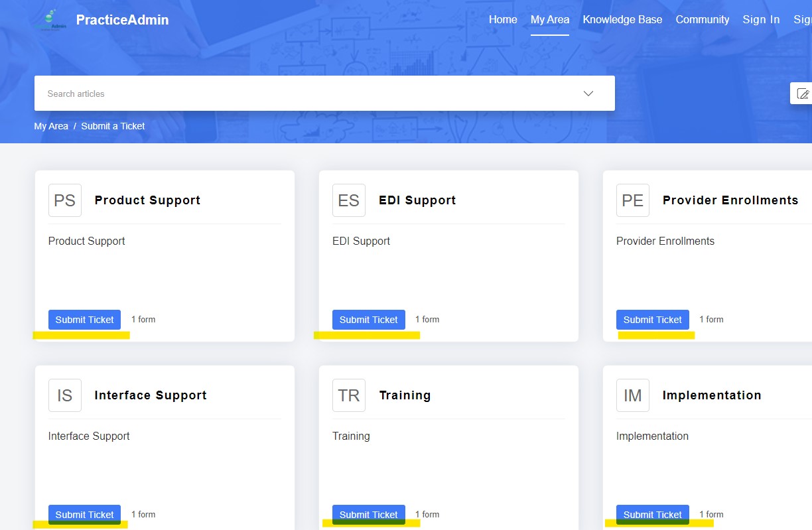Submit Ticket for EDI Support
This screenshot has height=530, width=812.
pos(368,320)
